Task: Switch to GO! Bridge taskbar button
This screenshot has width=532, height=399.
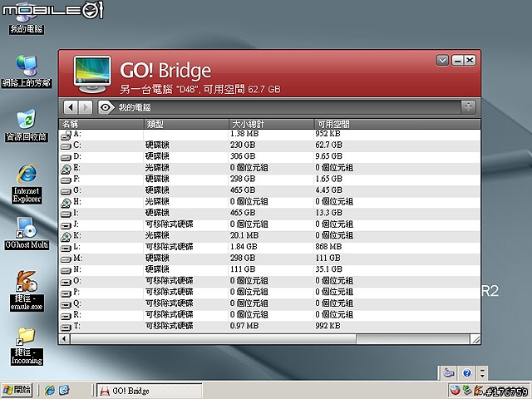Action: 150,391
